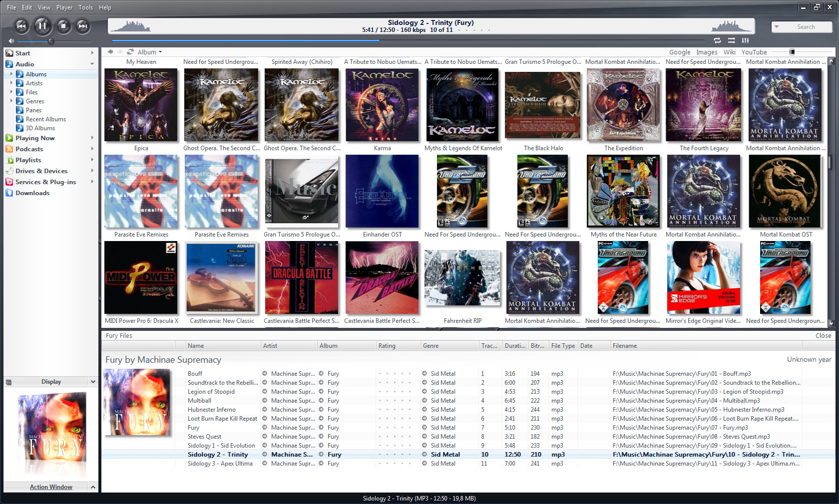Screen dimensions: 839x504
Task: Open the Edit menu
Action: pos(27,7)
